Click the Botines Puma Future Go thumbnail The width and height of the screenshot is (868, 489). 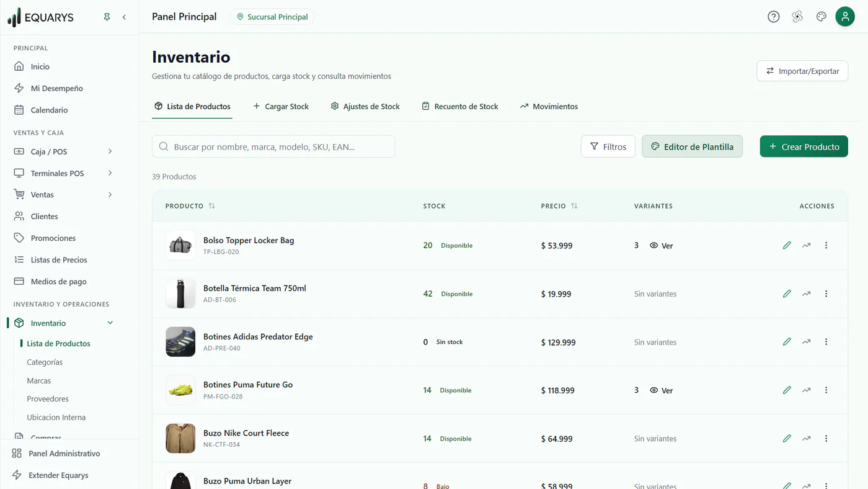click(180, 390)
